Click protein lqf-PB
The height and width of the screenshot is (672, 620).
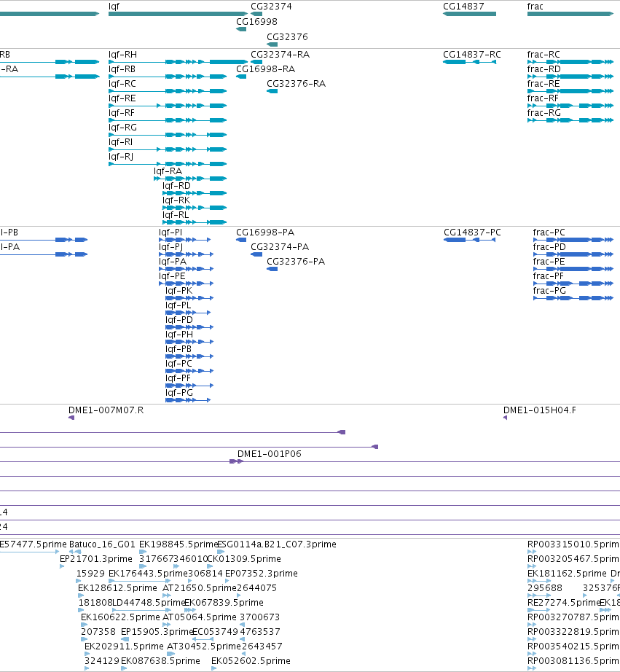[178, 349]
